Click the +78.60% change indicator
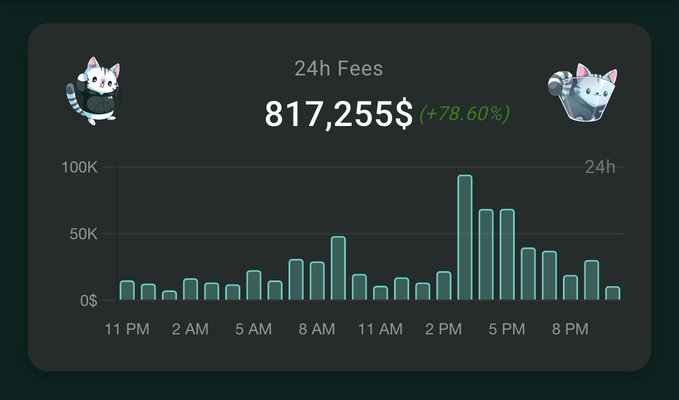679x400 pixels. [x=465, y=114]
